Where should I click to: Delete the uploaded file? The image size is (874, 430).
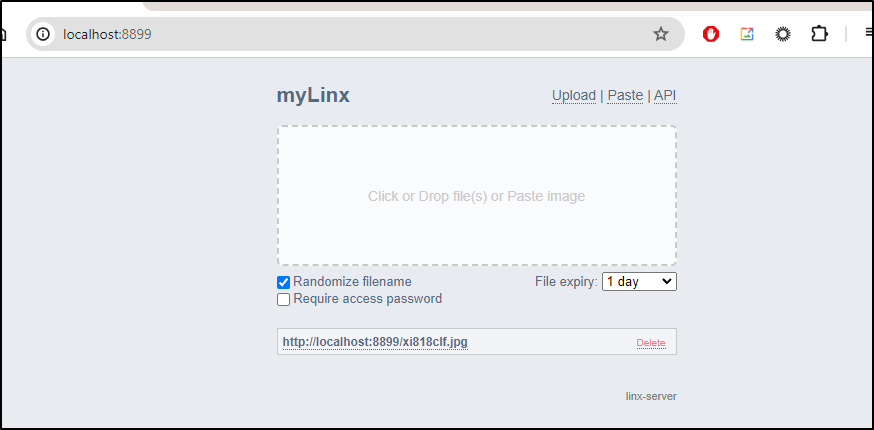tap(651, 343)
